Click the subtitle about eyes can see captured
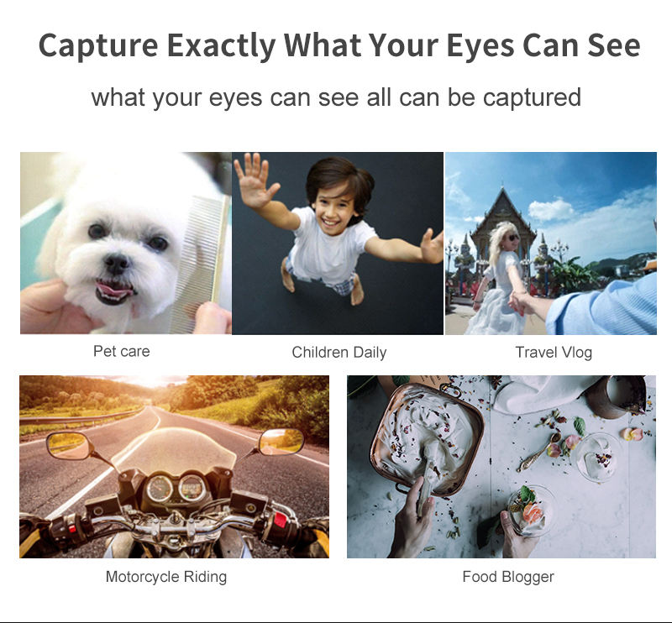This screenshot has width=672, height=623. coord(336,97)
